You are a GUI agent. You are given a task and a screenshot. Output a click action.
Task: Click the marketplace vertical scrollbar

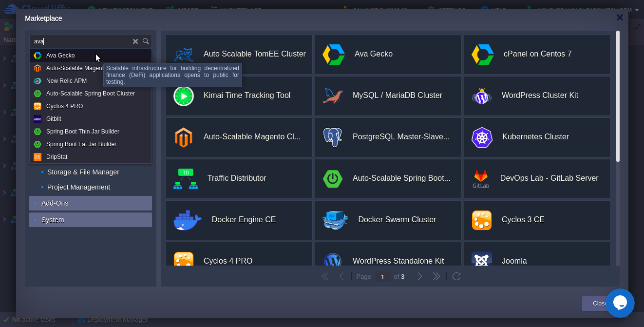click(618, 97)
